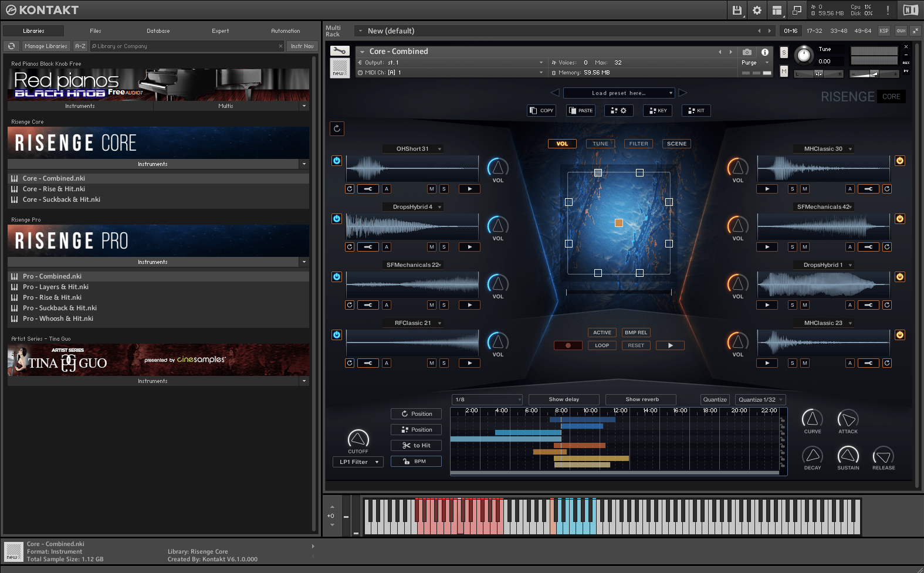
Task: Click the PASTE button
Action: pyautogui.click(x=580, y=110)
